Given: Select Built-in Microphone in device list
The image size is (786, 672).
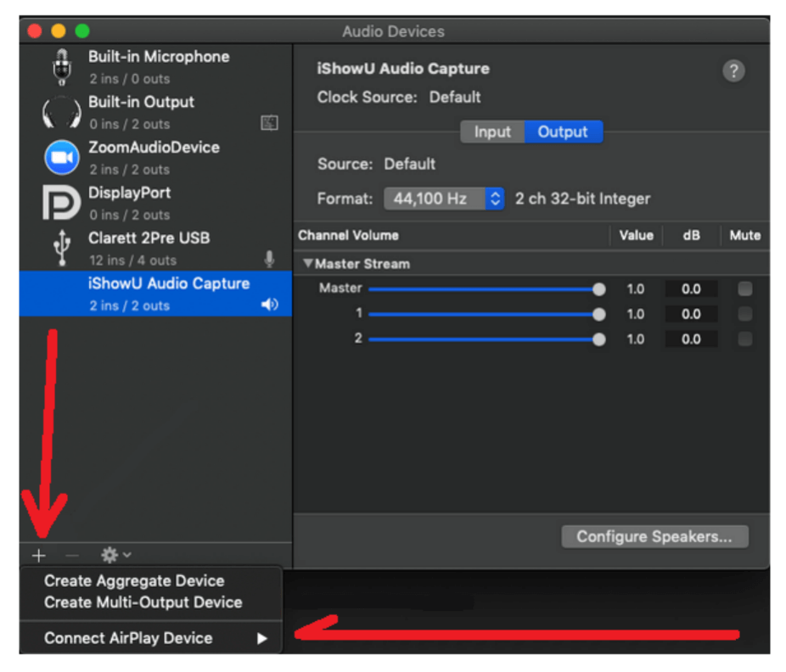Looking at the screenshot, I should [x=155, y=67].
